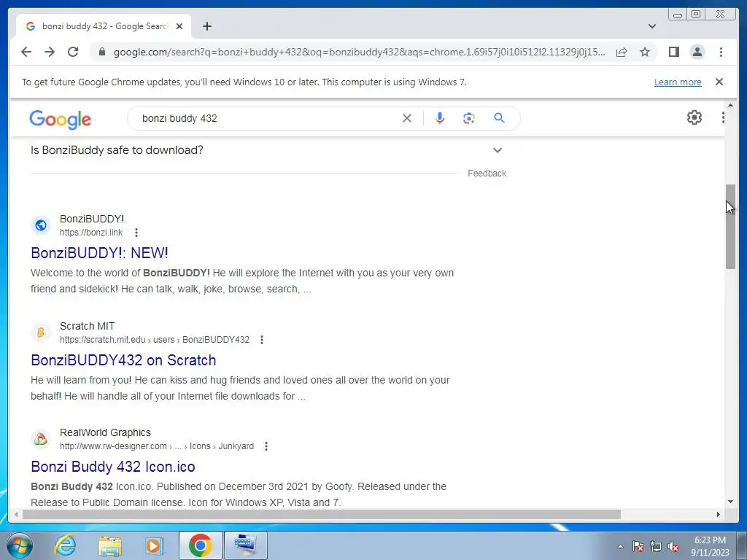The image size is (747, 560).
Task: Go forward to the next page
Action: coord(50,52)
